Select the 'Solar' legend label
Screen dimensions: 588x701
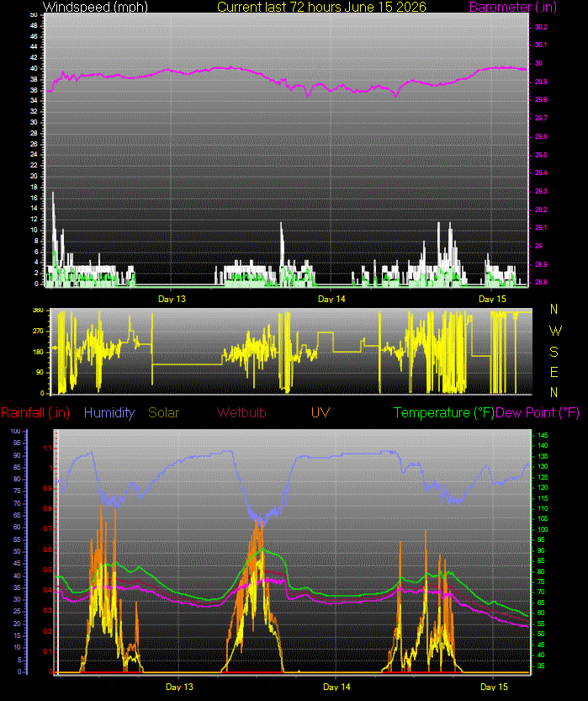(163, 412)
